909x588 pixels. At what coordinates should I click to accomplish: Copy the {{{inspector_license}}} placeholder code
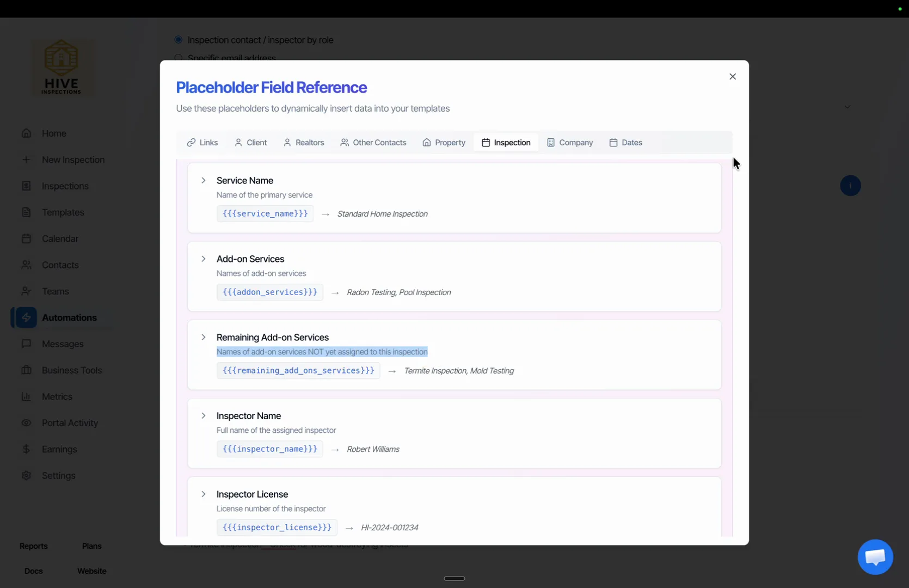tap(277, 528)
